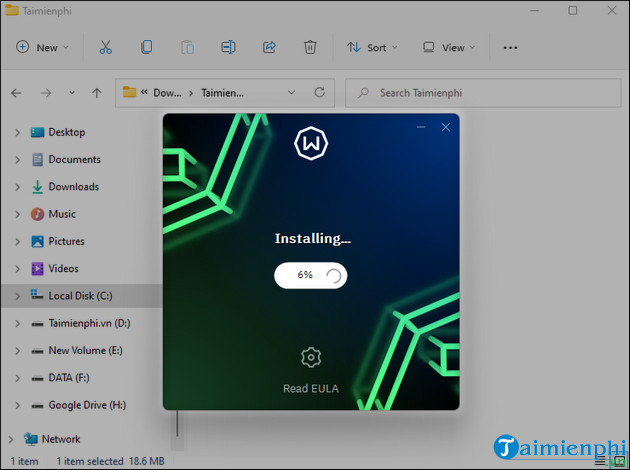630x470 pixels.
Task: Click the Paste clipboard icon in toolbar
Action: pos(187,47)
